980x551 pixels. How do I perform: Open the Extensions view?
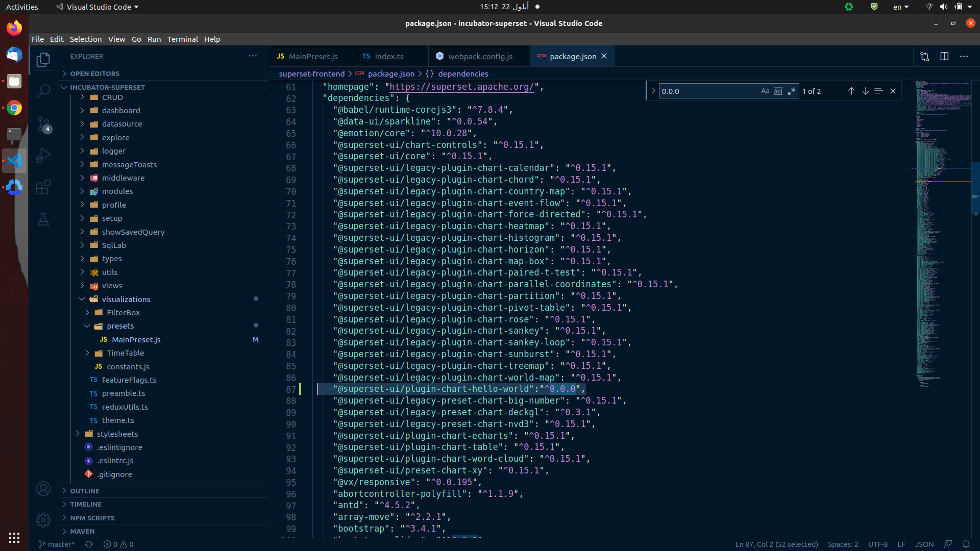[43, 187]
